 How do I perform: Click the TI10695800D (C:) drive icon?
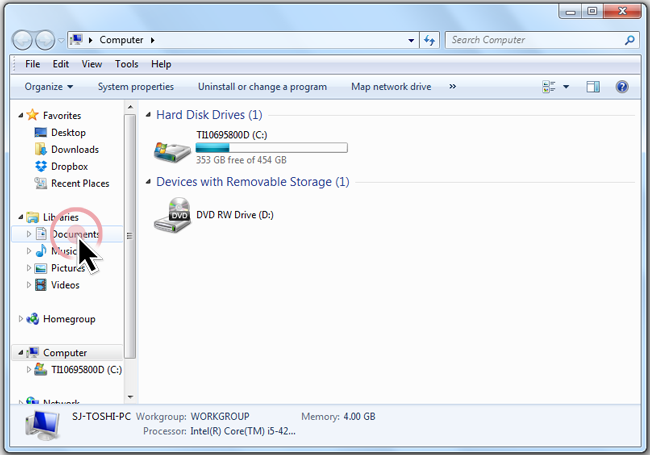(172, 151)
